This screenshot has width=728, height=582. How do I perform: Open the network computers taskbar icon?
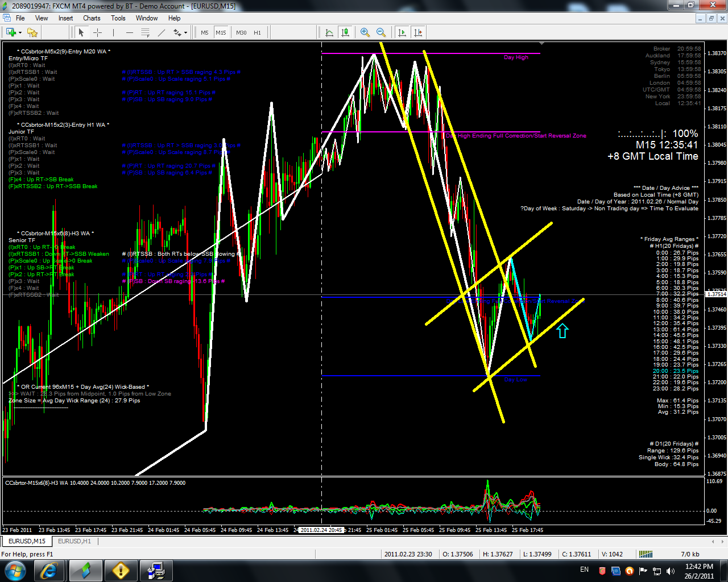tap(156, 570)
